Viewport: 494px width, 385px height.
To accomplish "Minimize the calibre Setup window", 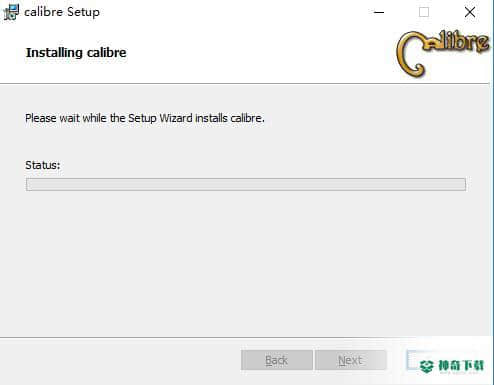I will click(379, 12).
